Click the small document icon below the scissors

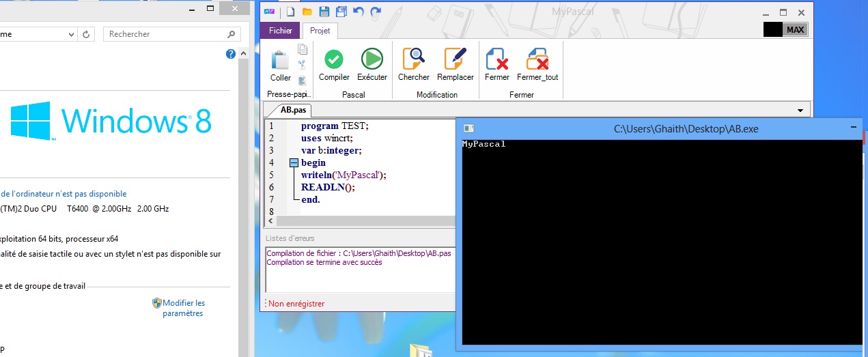303,81
